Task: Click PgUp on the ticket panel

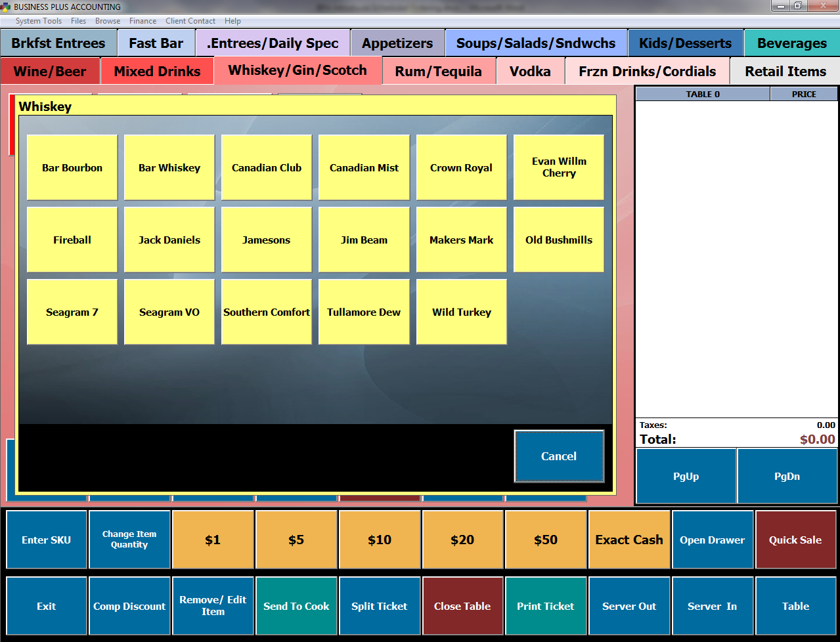Action: click(686, 476)
